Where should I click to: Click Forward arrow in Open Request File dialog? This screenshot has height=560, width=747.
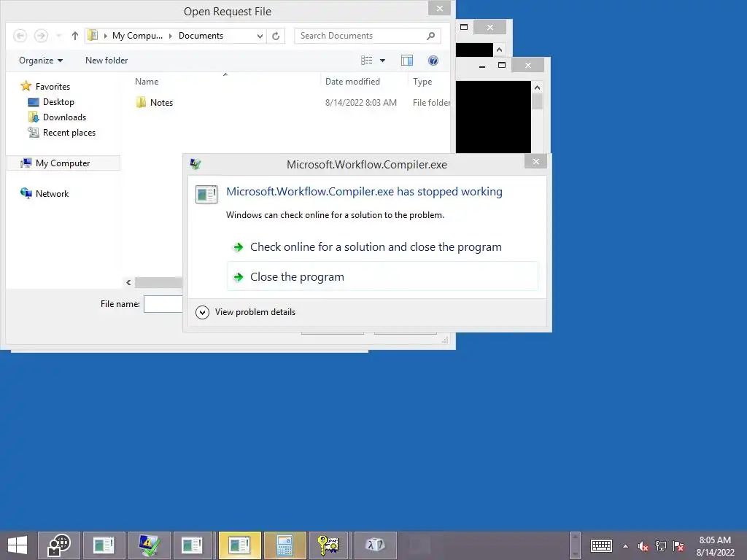41,36
